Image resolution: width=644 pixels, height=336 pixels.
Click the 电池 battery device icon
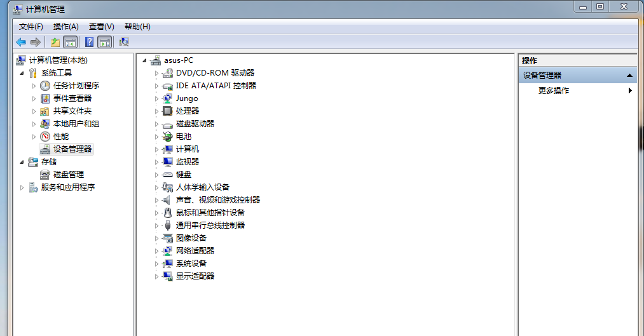point(168,137)
